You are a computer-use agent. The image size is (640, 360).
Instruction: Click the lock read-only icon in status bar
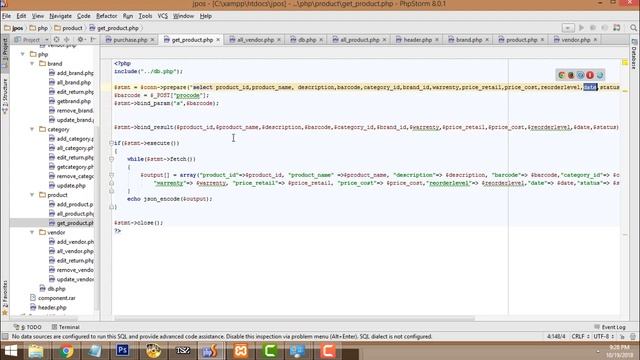click(x=622, y=336)
